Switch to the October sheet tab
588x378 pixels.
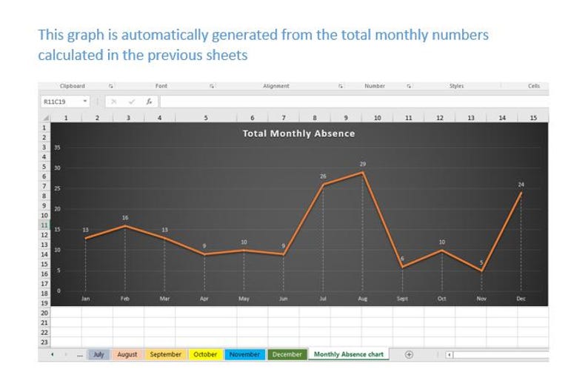pyautogui.click(x=205, y=354)
